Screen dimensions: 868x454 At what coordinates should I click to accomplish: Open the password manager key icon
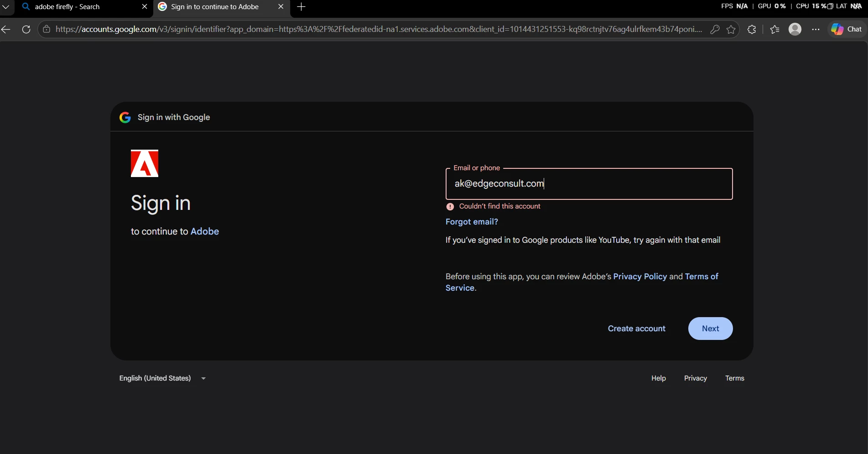[715, 29]
